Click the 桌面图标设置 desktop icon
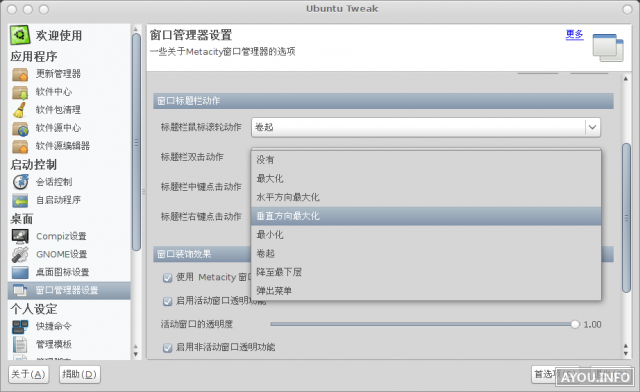The height and width of the screenshot is (392, 640). [x=20, y=272]
